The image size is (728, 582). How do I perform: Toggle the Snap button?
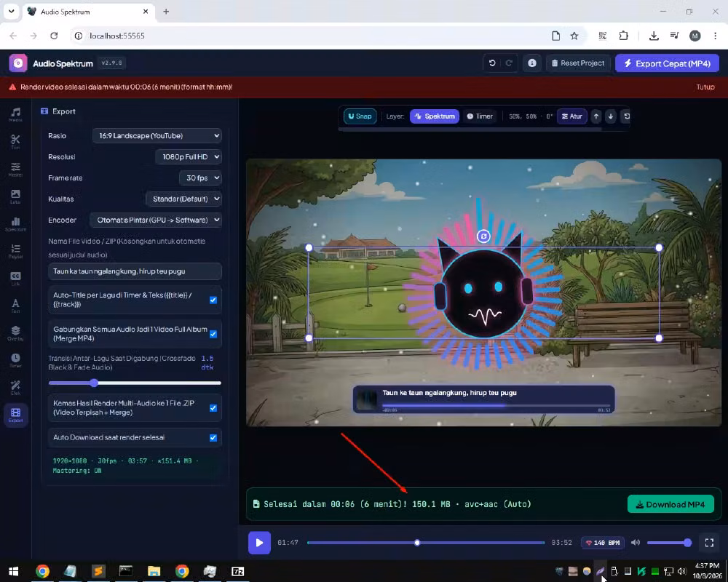click(x=360, y=116)
